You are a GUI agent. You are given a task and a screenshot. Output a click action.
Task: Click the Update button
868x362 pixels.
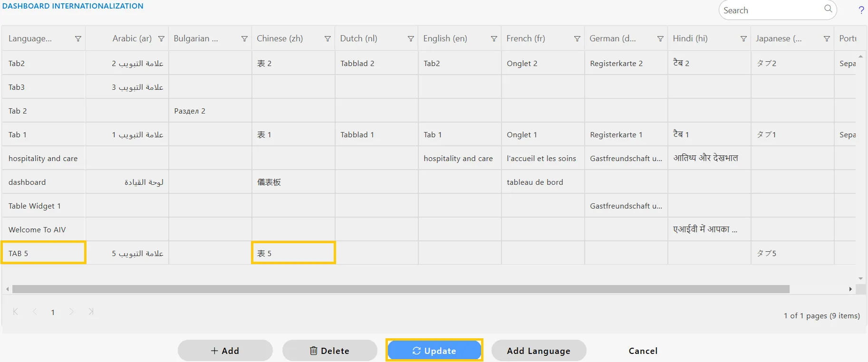pos(434,351)
